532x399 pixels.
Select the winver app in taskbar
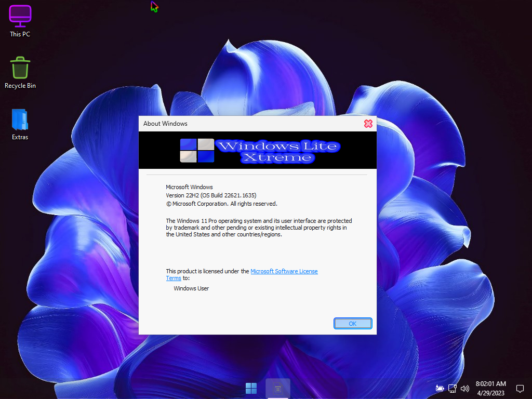277,389
